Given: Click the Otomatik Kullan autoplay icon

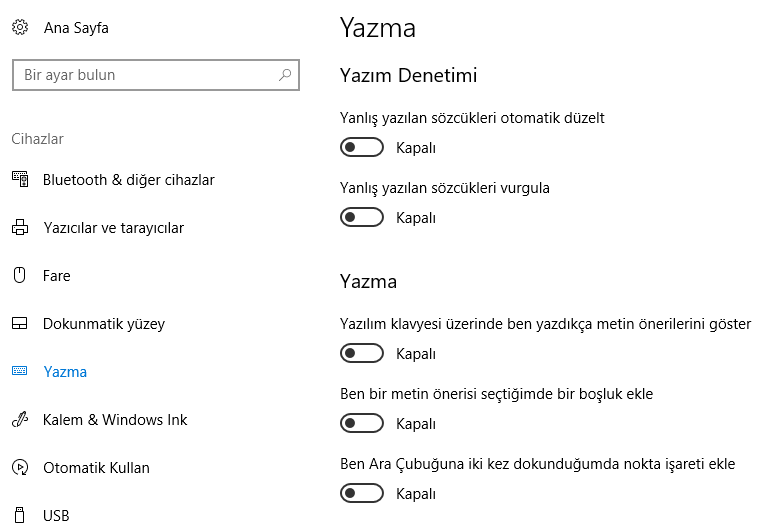Looking at the screenshot, I should point(20,468).
